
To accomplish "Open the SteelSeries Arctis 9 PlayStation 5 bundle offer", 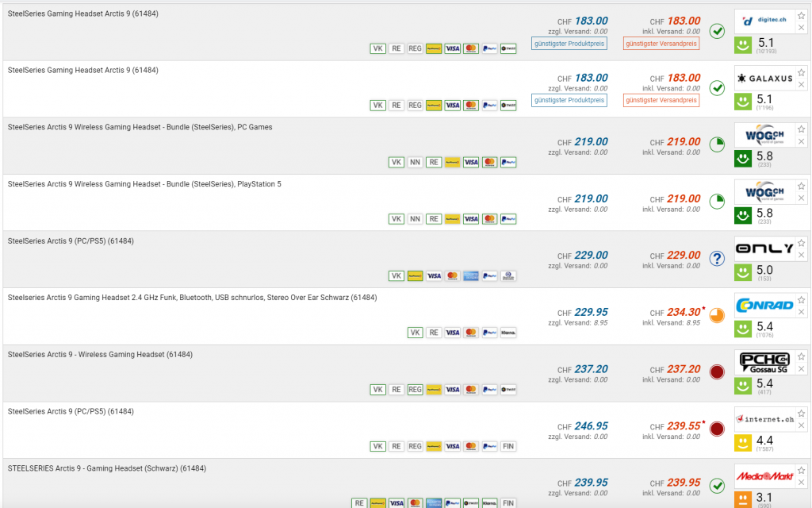I will click(x=144, y=184).
